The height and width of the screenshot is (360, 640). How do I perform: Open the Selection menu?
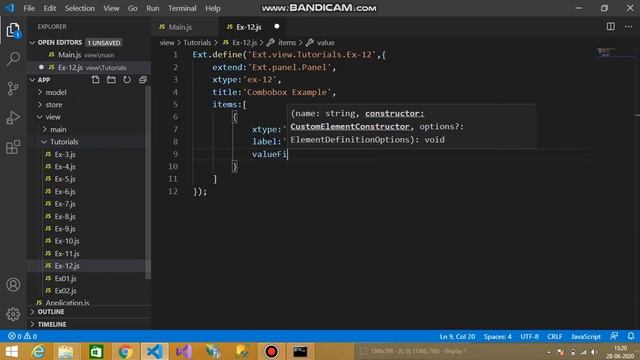[x=80, y=8]
